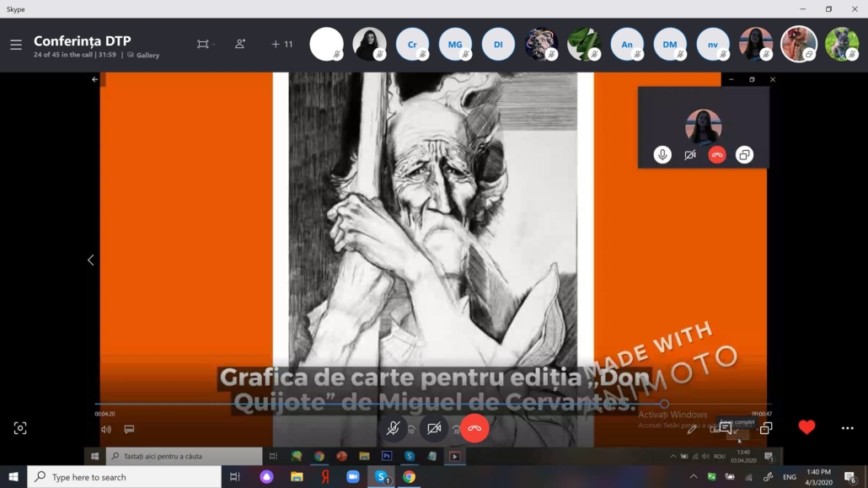Take a snapshot of the call
The image size is (868, 488).
pyautogui.click(x=20, y=428)
